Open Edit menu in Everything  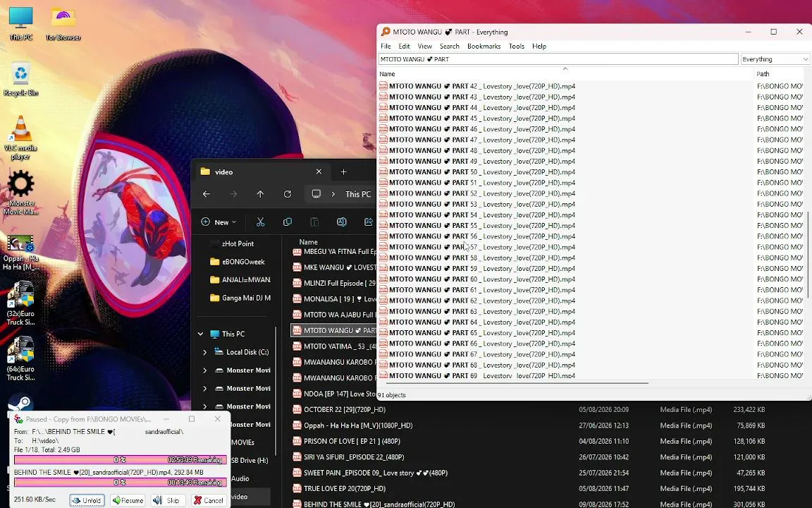[x=404, y=46]
